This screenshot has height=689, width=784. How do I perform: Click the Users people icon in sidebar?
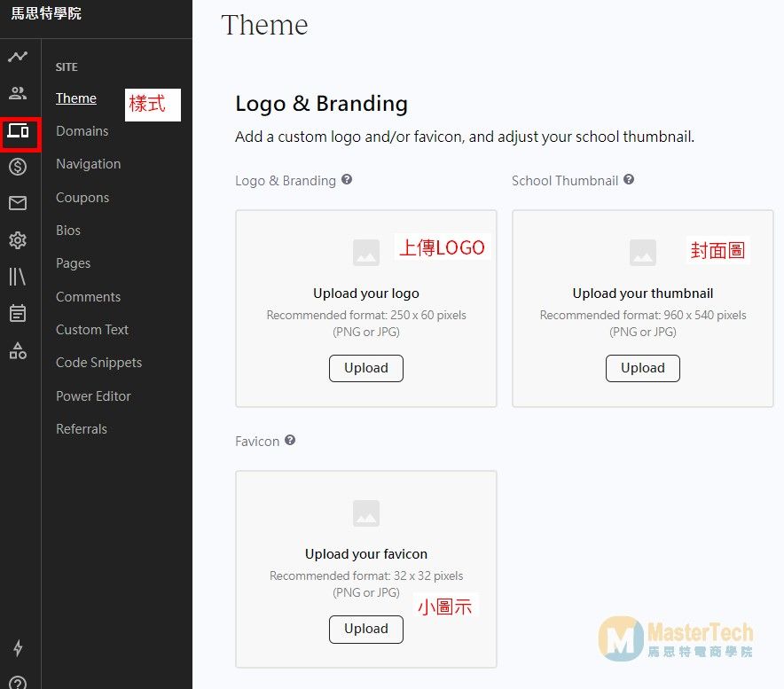(18, 93)
